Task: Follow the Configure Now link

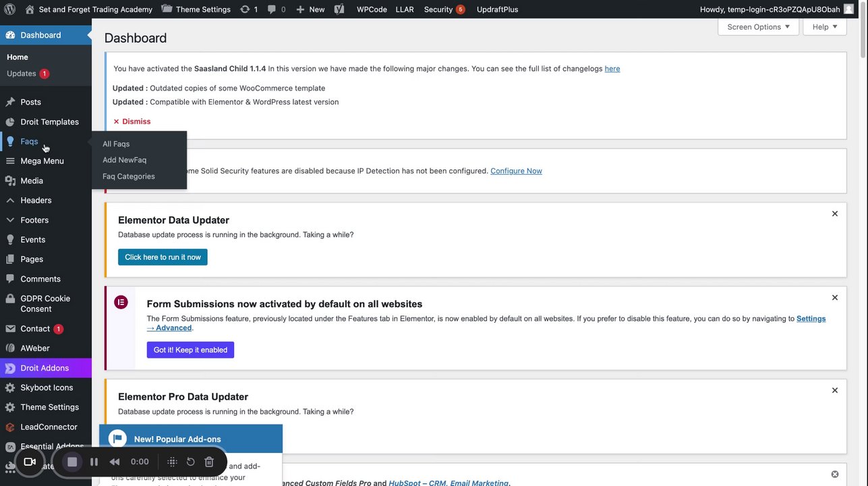Action: pos(516,171)
